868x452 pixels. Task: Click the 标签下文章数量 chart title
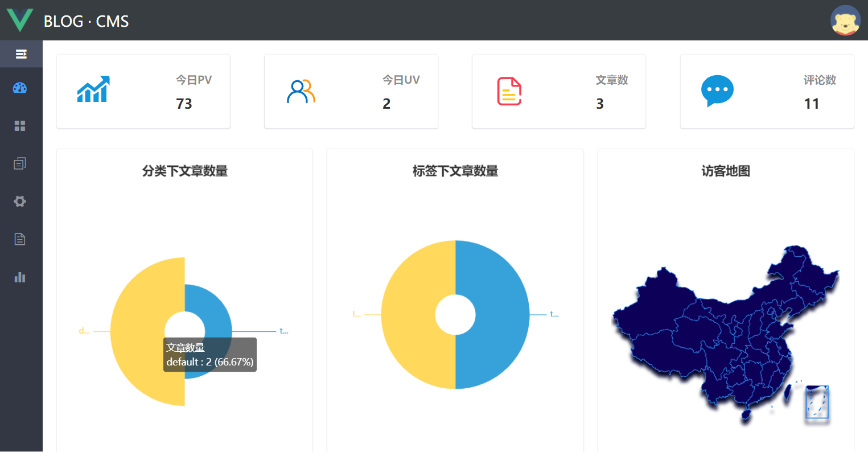tap(455, 171)
